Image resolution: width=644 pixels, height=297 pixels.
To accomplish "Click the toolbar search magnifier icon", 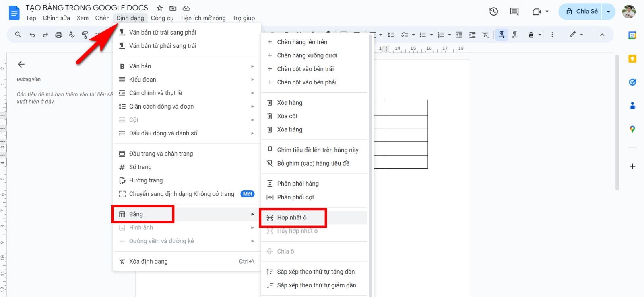I will 18,35.
